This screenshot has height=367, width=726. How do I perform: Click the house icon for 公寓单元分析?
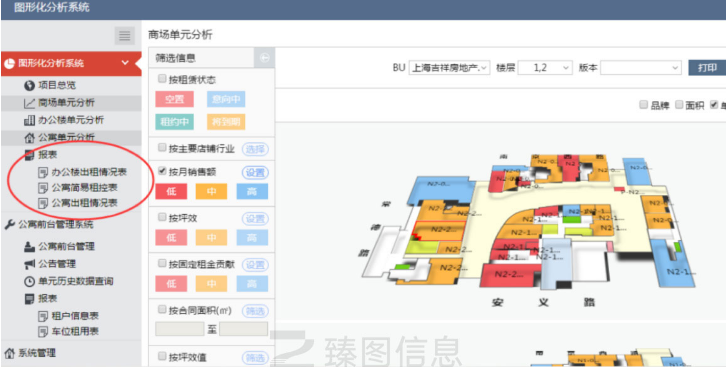click(29, 137)
